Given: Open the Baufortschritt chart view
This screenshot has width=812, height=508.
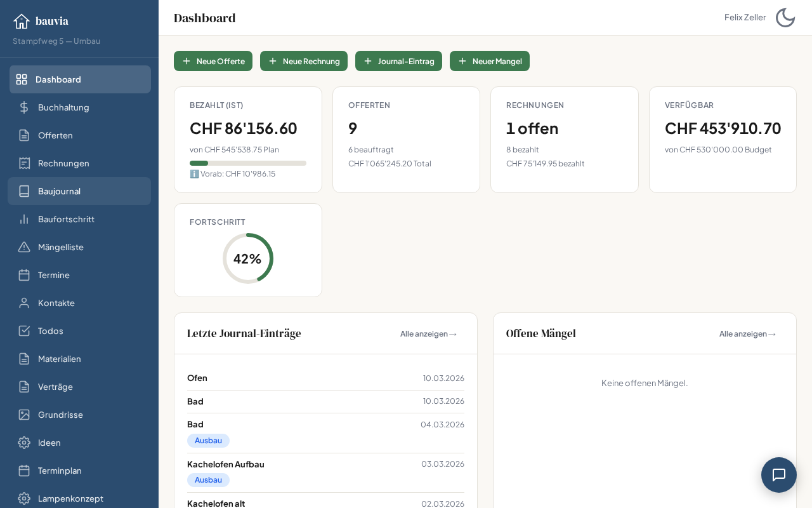Looking at the screenshot, I should (x=66, y=219).
